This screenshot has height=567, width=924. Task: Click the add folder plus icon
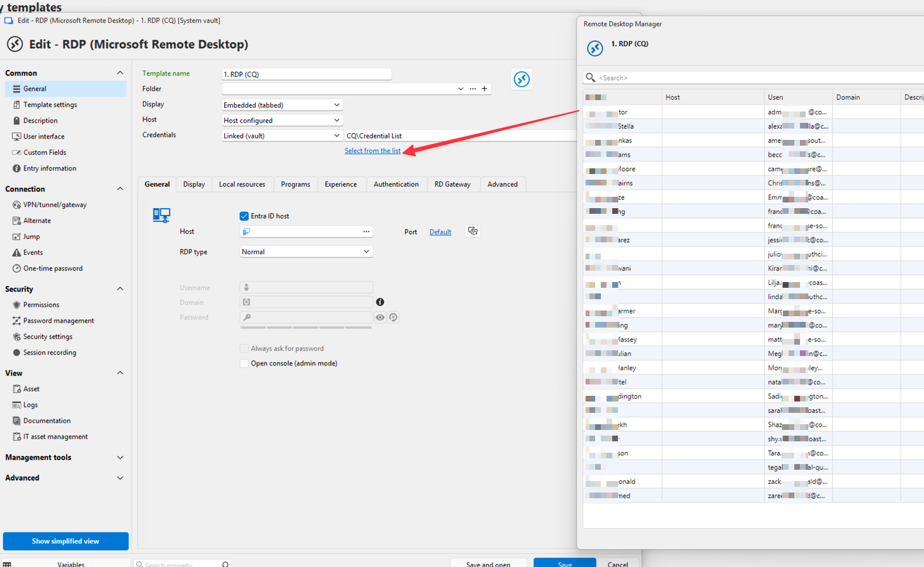tap(484, 89)
